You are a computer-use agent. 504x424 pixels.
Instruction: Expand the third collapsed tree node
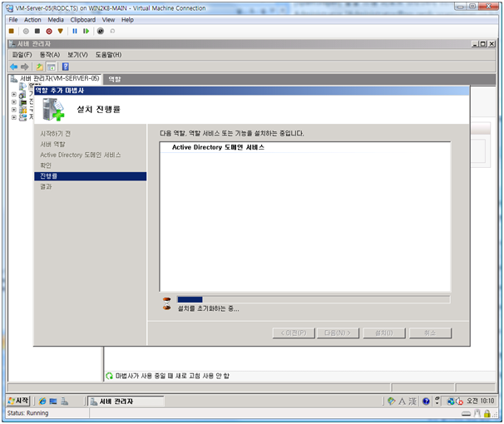click(14, 110)
